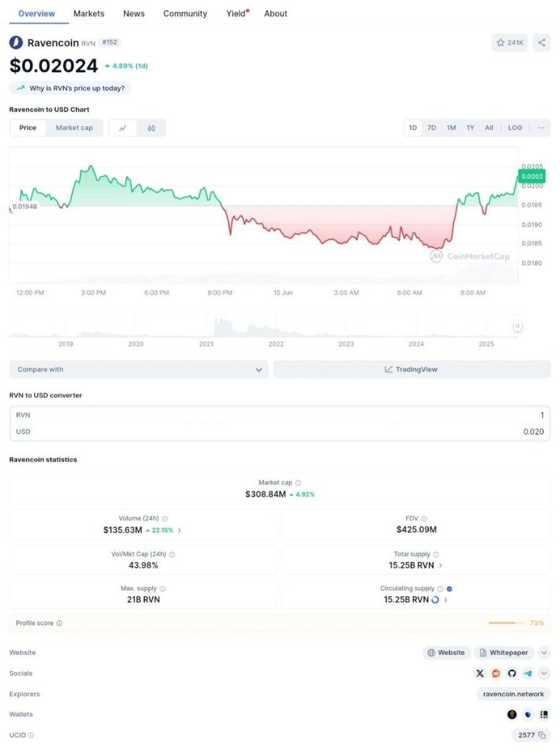Image resolution: width=560 pixels, height=752 pixels.
Task: Click the RVN amount input field
Action: tap(280, 415)
